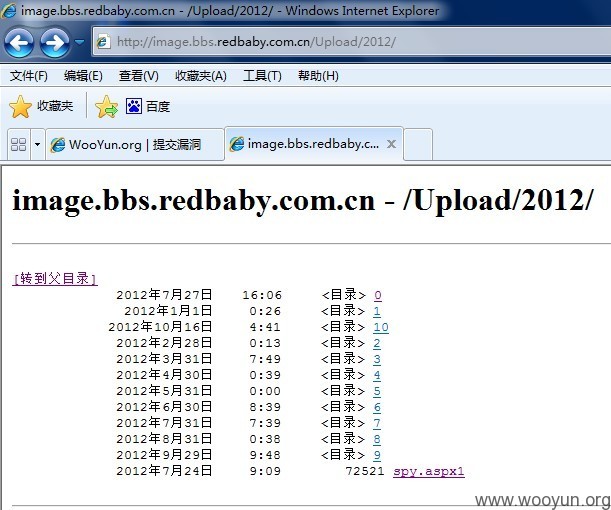Open directory 3 link
The image size is (611, 510).
point(377,359)
